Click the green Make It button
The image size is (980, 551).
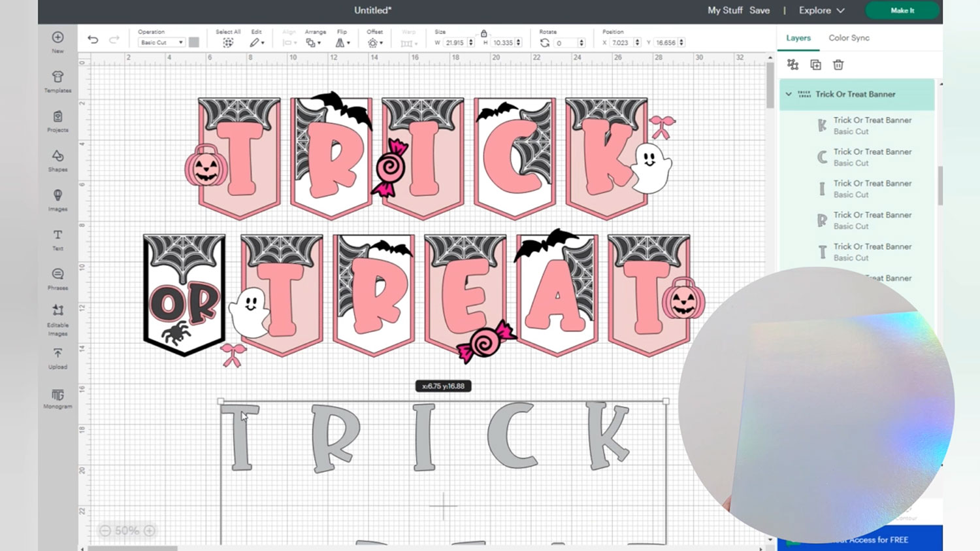(x=902, y=10)
